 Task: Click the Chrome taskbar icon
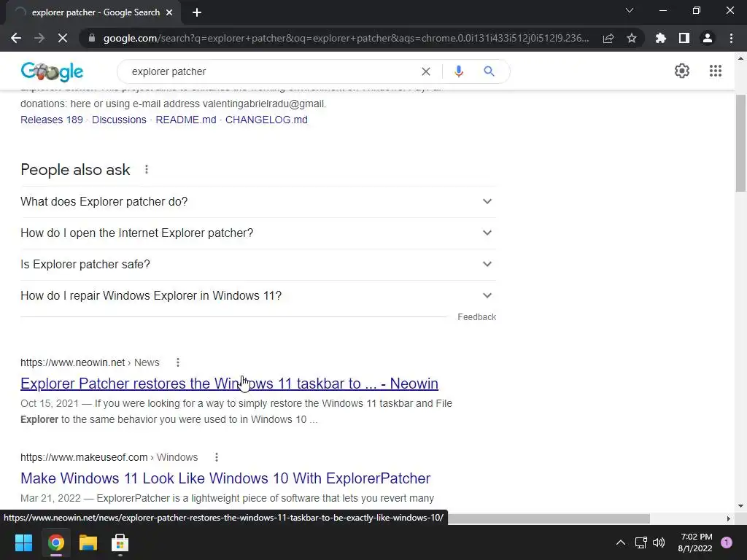[56, 542]
